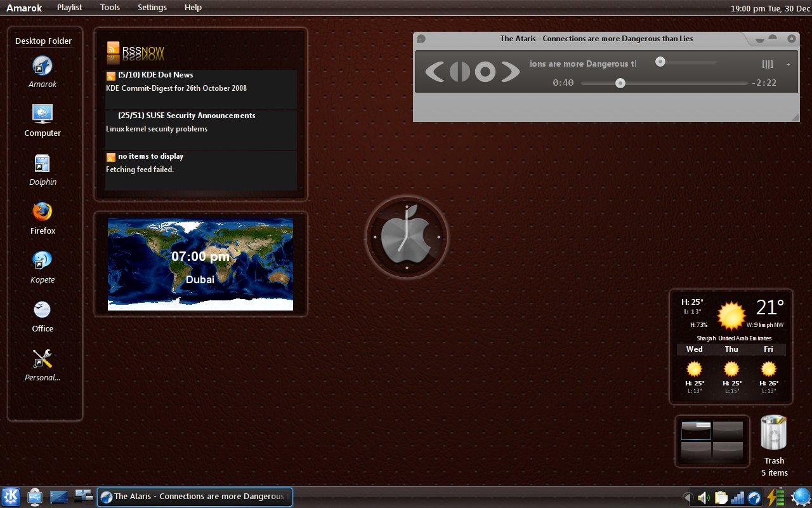Click the Desktop Folder title
Screen dimensions: 812x508
[x=43, y=41]
